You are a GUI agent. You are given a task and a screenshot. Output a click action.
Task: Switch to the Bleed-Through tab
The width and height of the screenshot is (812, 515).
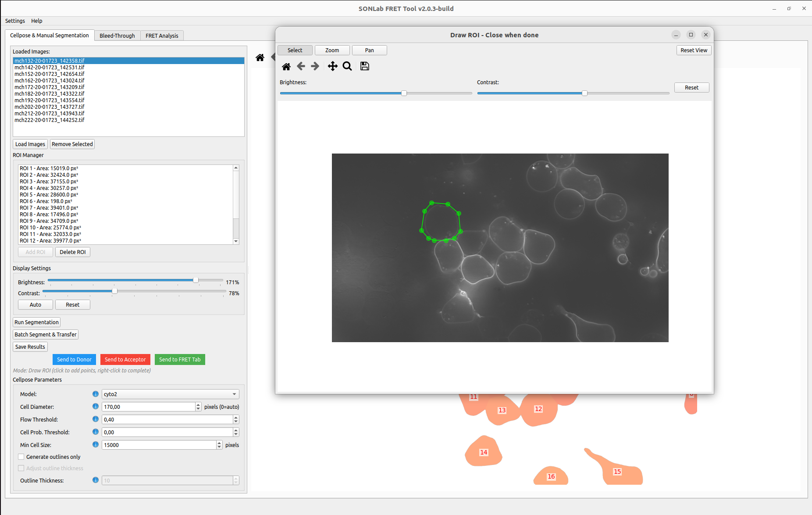117,36
